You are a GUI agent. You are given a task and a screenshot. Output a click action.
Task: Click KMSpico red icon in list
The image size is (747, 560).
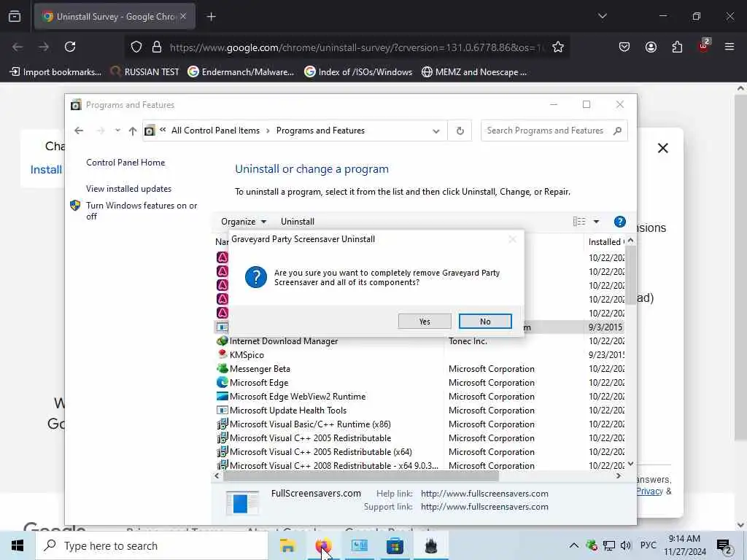pos(222,354)
